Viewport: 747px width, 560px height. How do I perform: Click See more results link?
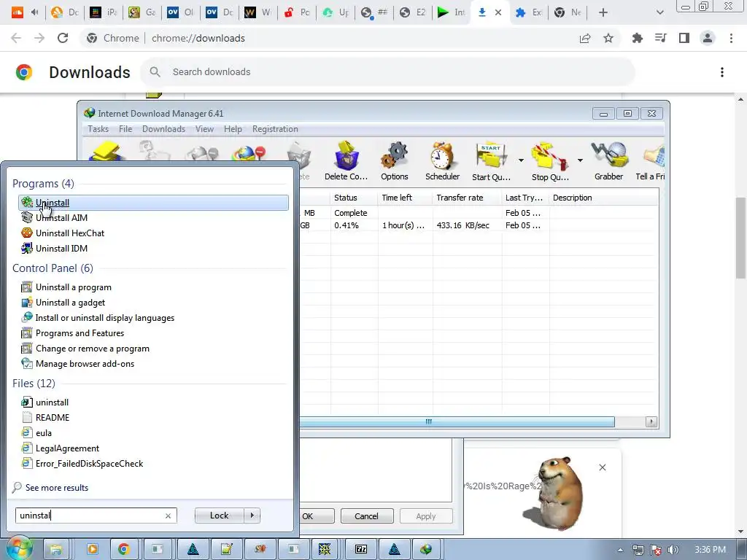point(57,488)
